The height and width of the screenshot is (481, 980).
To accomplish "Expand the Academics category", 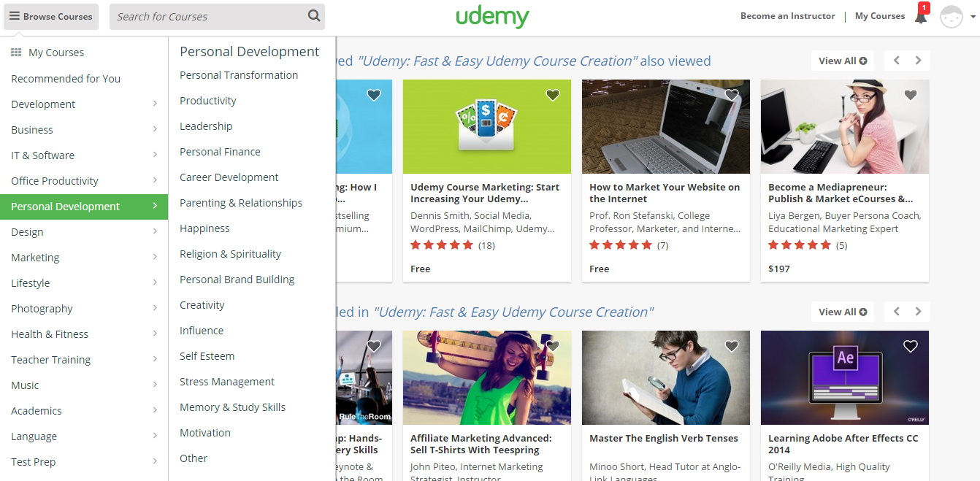I will (x=84, y=411).
